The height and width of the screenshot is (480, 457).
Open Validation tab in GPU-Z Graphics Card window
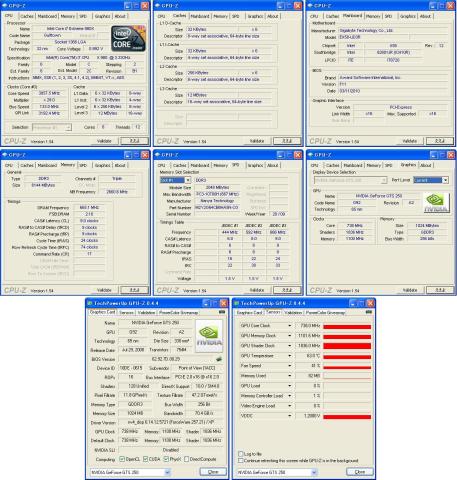(x=146, y=312)
